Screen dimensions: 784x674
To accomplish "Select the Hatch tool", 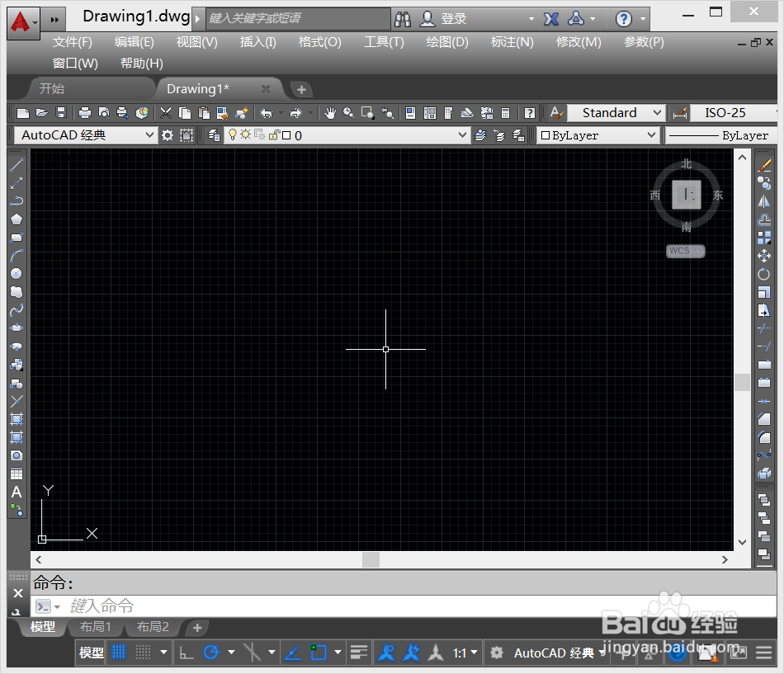I will (17, 419).
